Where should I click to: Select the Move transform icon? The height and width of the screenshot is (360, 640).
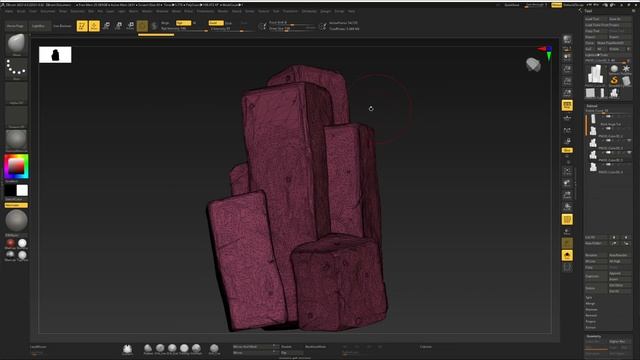tap(106, 26)
